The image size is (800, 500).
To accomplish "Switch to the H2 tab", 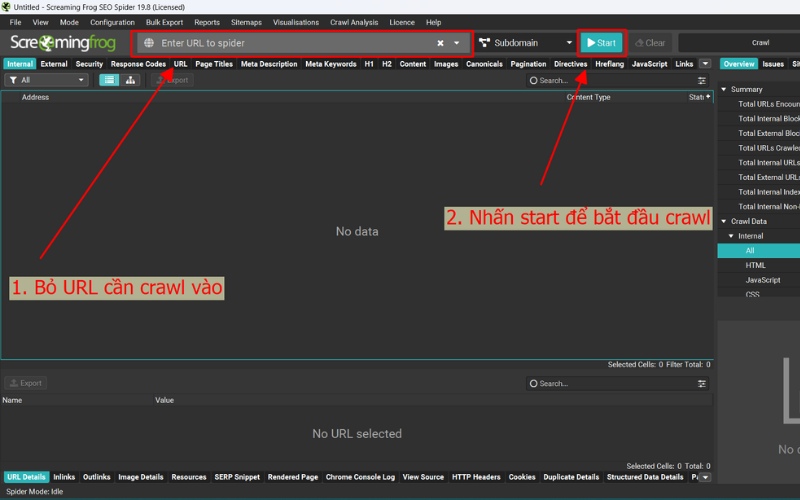I will (x=387, y=64).
